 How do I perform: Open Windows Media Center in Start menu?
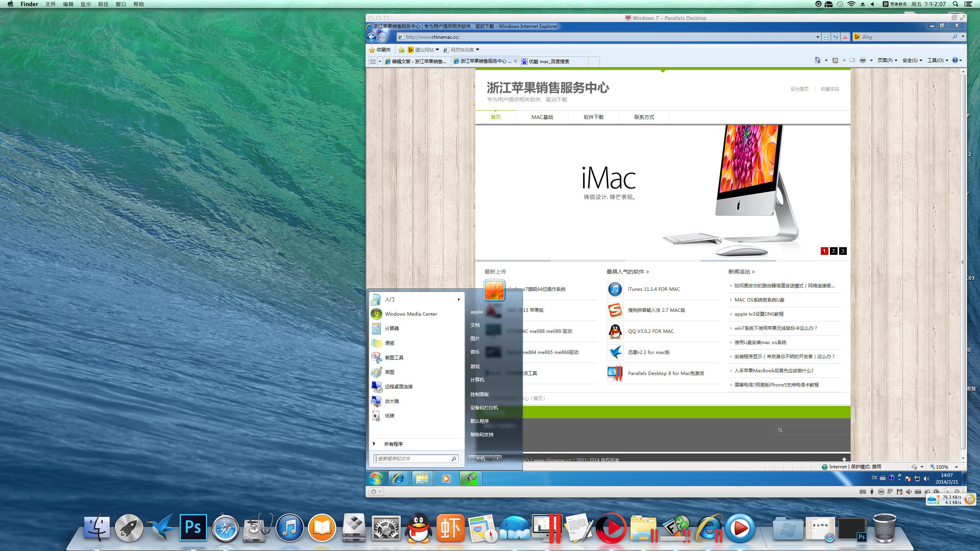(x=411, y=314)
